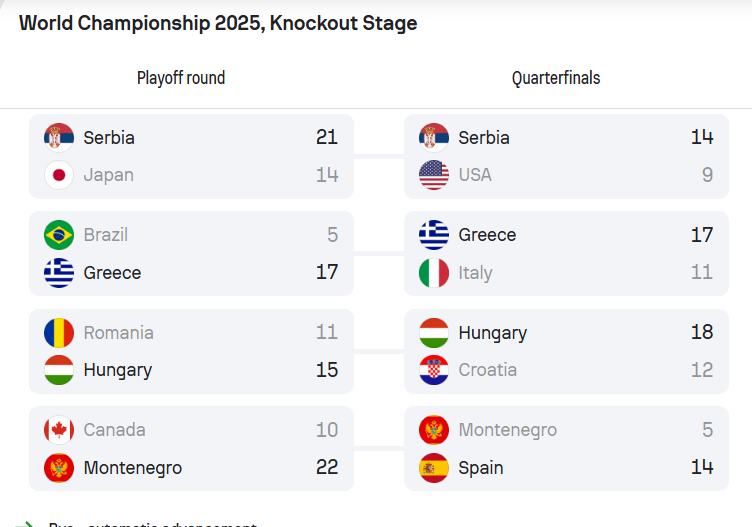The image size is (752, 527).
Task: Click Montenegro's score 22 against Canada
Action: (x=327, y=467)
